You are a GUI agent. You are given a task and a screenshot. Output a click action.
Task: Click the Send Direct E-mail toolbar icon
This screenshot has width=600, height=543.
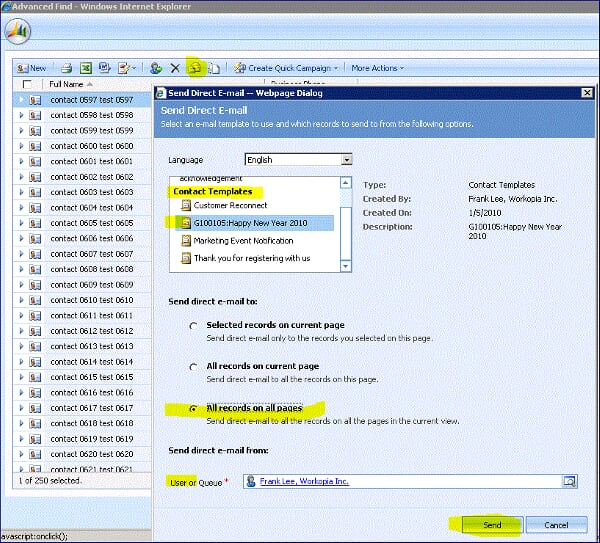click(195, 68)
